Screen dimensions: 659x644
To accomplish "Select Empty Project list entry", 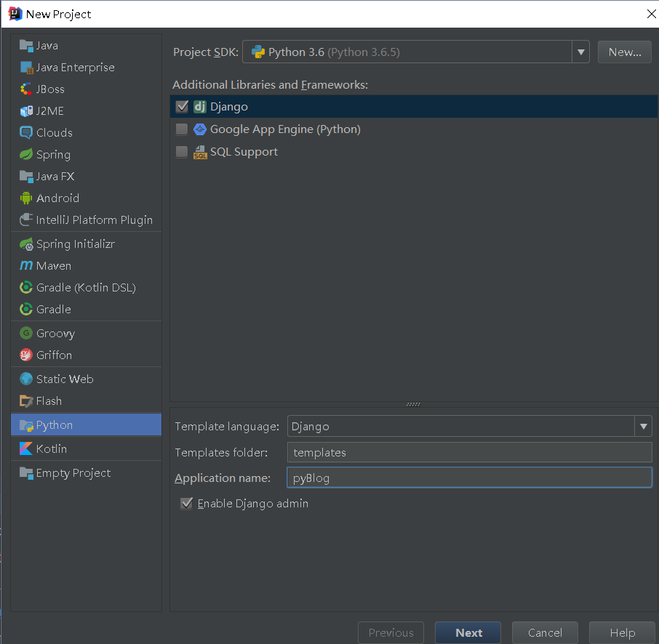I will 86,473.
